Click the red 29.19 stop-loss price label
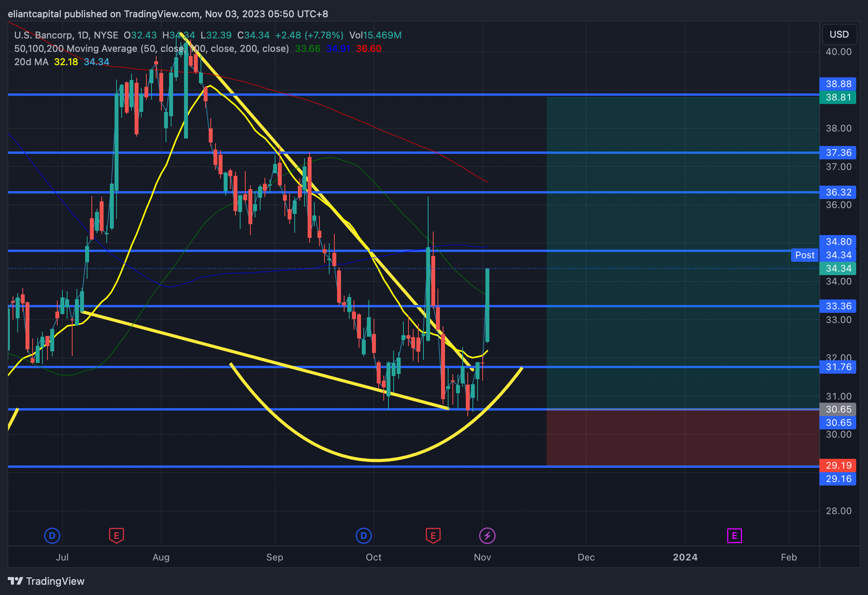This screenshot has height=595, width=868. coord(838,465)
